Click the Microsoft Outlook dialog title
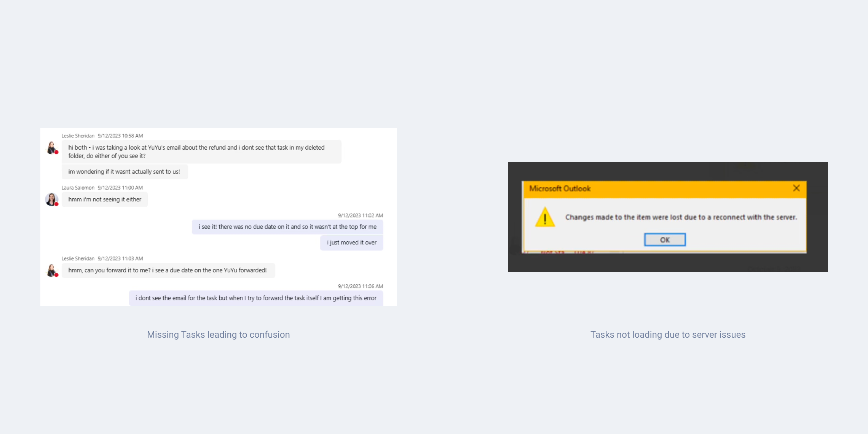The width and height of the screenshot is (868, 434). pos(560,188)
